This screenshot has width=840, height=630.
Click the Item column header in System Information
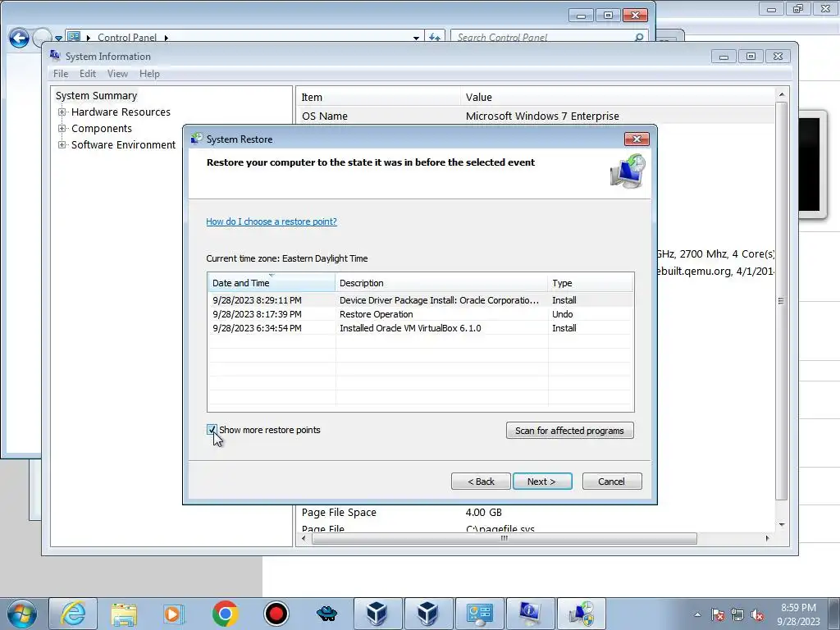pyautogui.click(x=378, y=97)
